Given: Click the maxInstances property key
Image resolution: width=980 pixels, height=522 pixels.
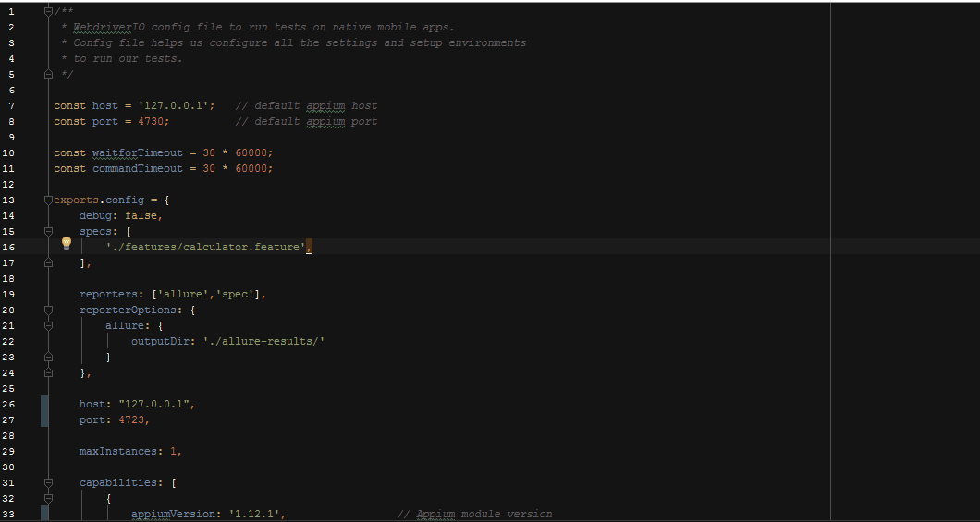Looking at the screenshot, I should click(118, 451).
